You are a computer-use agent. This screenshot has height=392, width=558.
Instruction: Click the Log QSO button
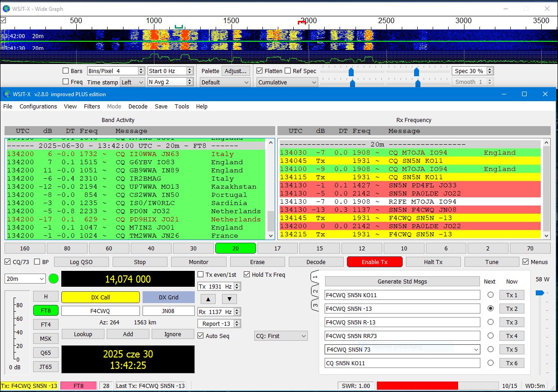point(82,262)
